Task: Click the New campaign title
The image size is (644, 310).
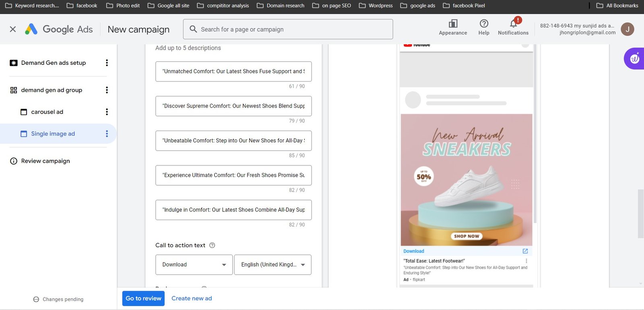Action: (x=138, y=29)
